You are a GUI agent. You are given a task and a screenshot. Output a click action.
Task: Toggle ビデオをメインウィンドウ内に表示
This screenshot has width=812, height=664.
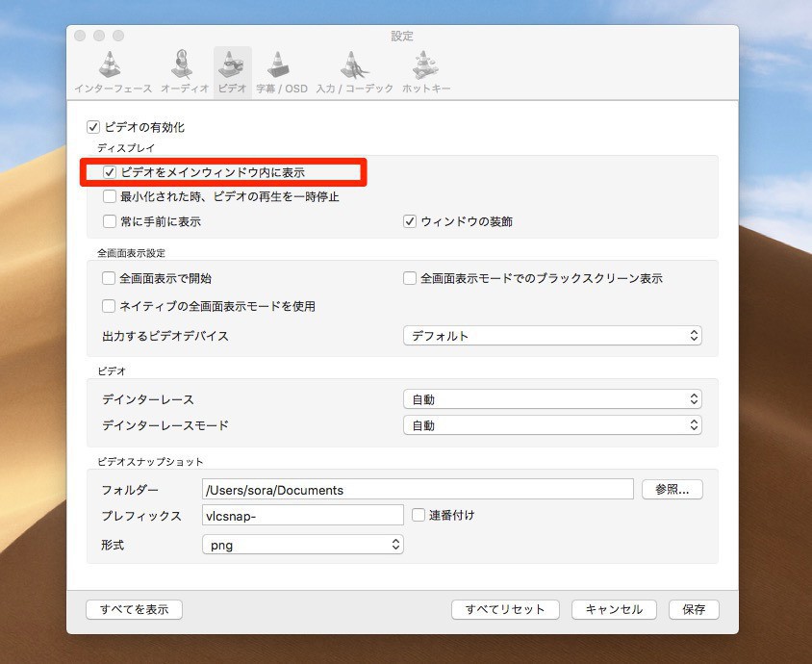[x=109, y=173]
